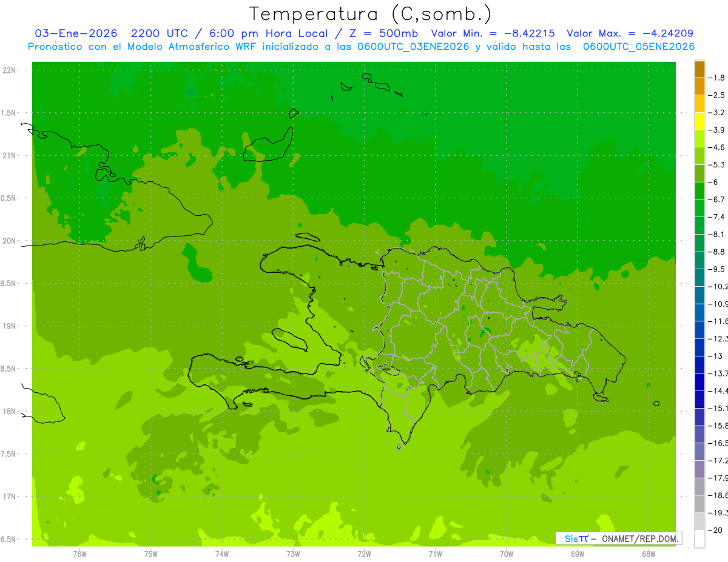Viewport: 728px width, 562px height.
Task: Click the -7.4 colorbar value
Action: click(716, 216)
